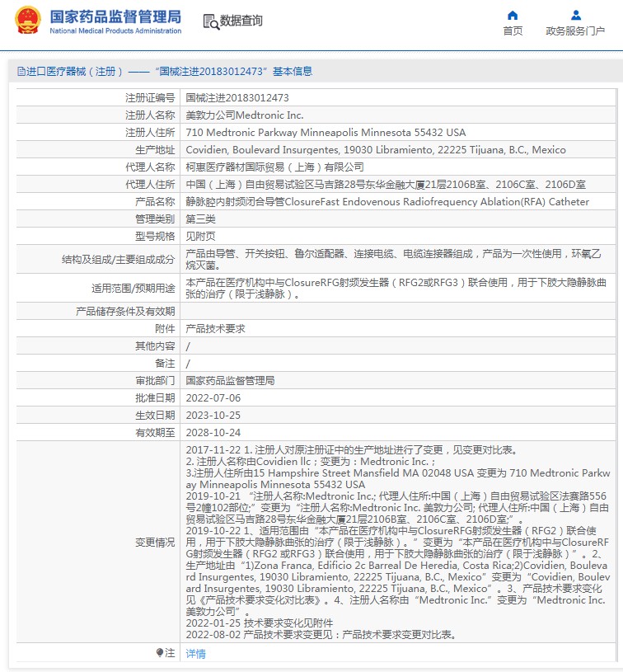This screenshot has width=623, height=672.
Task: Click the 型号规格 row label
Action: (155, 237)
